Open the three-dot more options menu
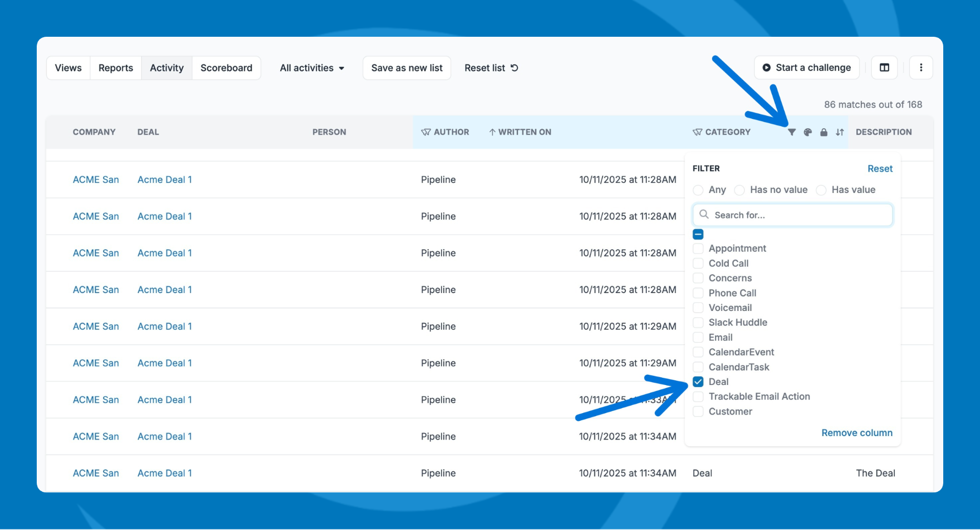 click(x=921, y=68)
